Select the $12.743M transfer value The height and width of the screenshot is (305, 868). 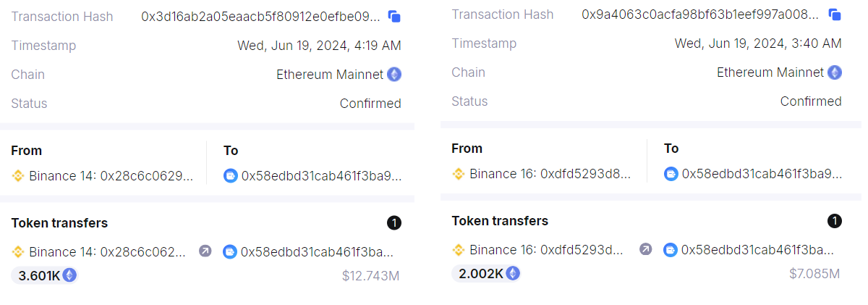pos(370,276)
